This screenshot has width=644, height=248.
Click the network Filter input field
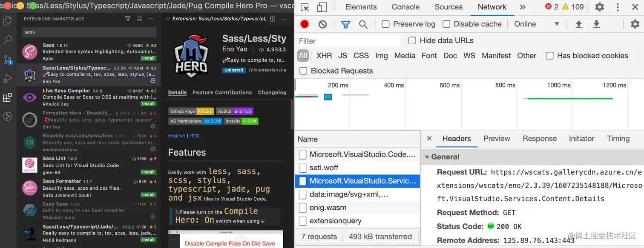pyautogui.click(x=349, y=41)
